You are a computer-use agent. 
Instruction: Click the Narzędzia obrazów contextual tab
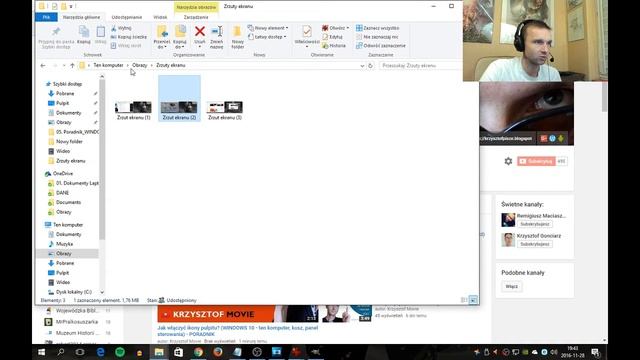tap(196, 7)
